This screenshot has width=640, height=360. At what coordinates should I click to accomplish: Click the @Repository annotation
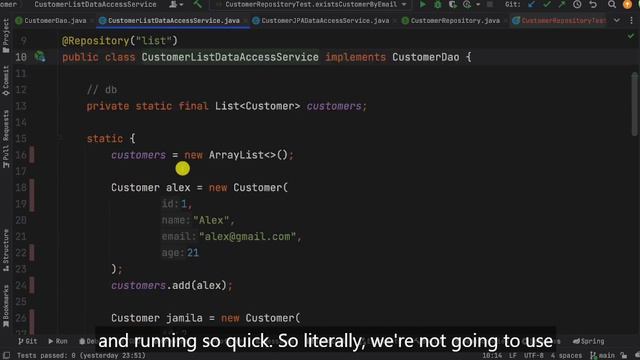[x=95, y=41]
